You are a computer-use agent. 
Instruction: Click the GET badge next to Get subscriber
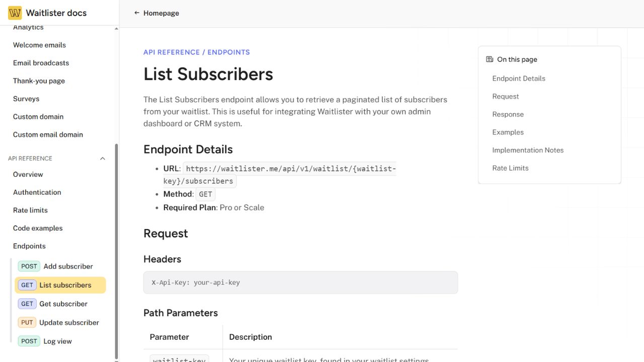pyautogui.click(x=27, y=303)
